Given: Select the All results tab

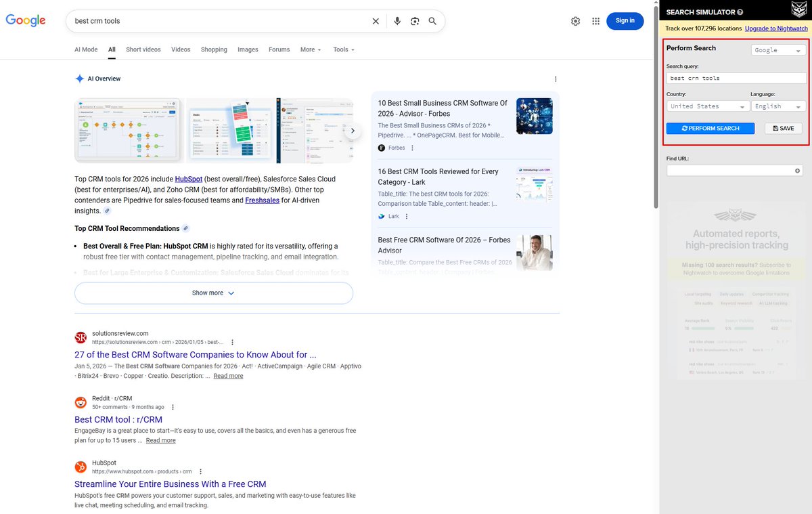Looking at the screenshot, I should point(112,49).
